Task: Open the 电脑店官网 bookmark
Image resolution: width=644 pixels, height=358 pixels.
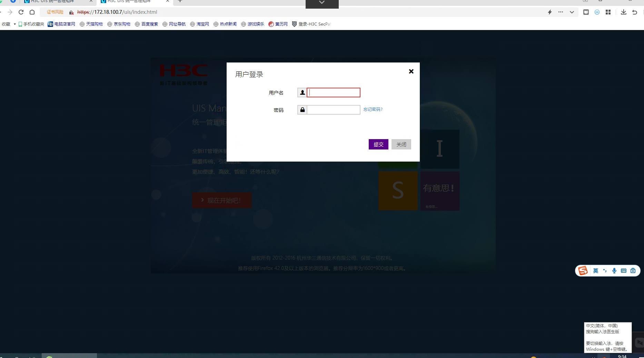Action: coord(61,24)
